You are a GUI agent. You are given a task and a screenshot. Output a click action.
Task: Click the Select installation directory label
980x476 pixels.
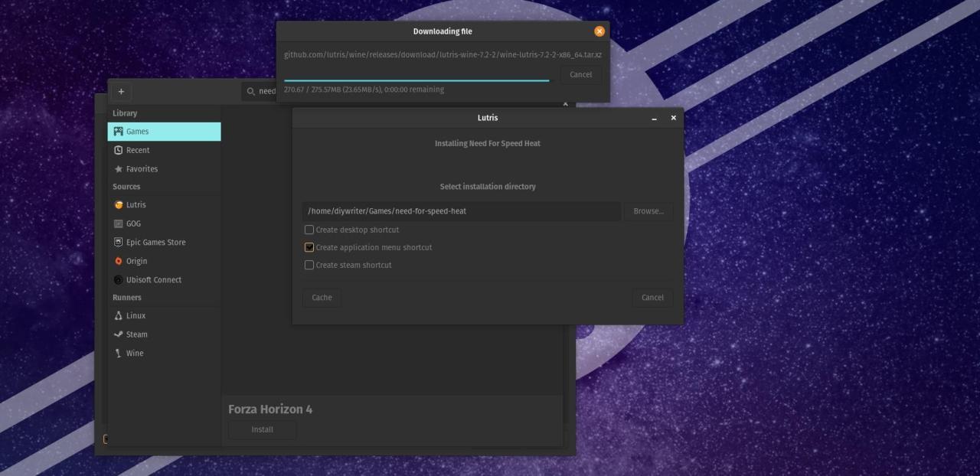(488, 187)
